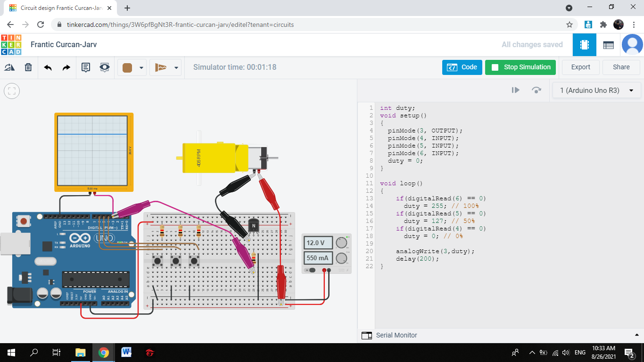Screen dimensions: 644x362
Task: Open the notification center icon
Action: click(x=629, y=352)
